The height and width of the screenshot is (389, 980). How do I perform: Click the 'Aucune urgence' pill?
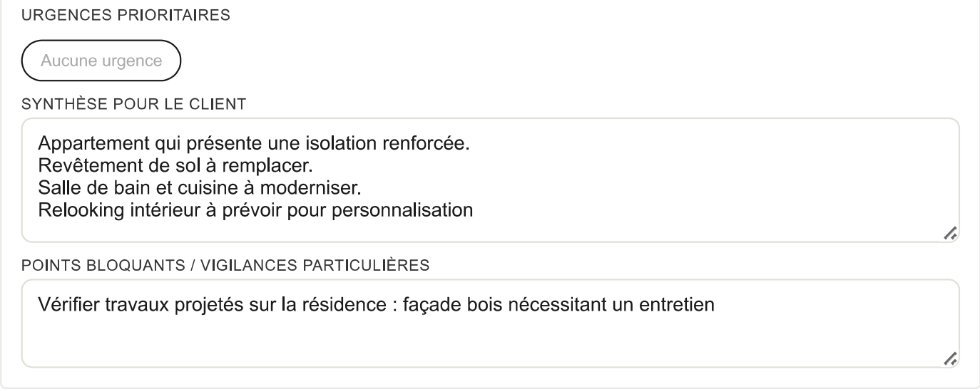101,61
